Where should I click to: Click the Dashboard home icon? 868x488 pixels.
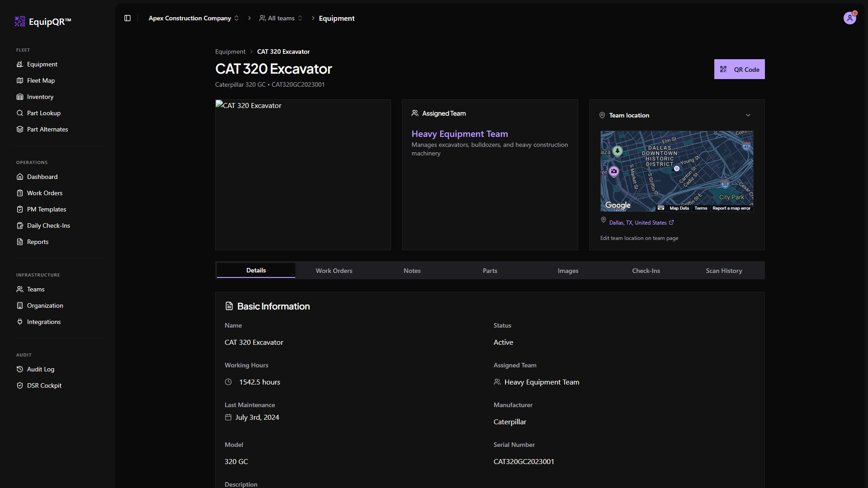(x=20, y=177)
